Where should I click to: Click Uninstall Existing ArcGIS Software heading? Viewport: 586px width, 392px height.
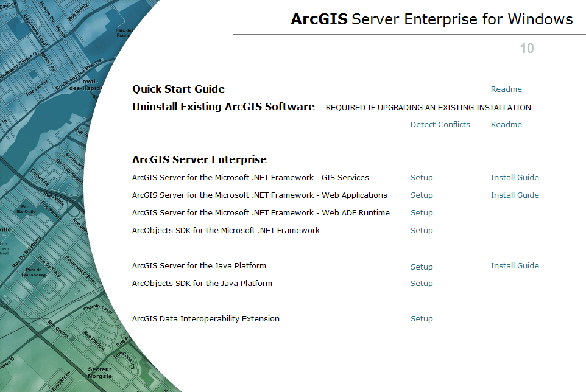coord(223,107)
